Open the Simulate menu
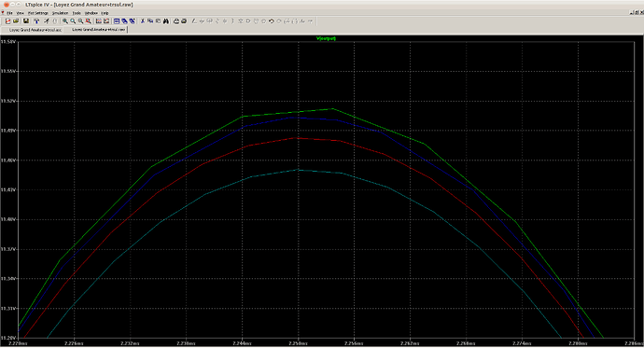The height and width of the screenshot is (348, 644). coord(60,13)
